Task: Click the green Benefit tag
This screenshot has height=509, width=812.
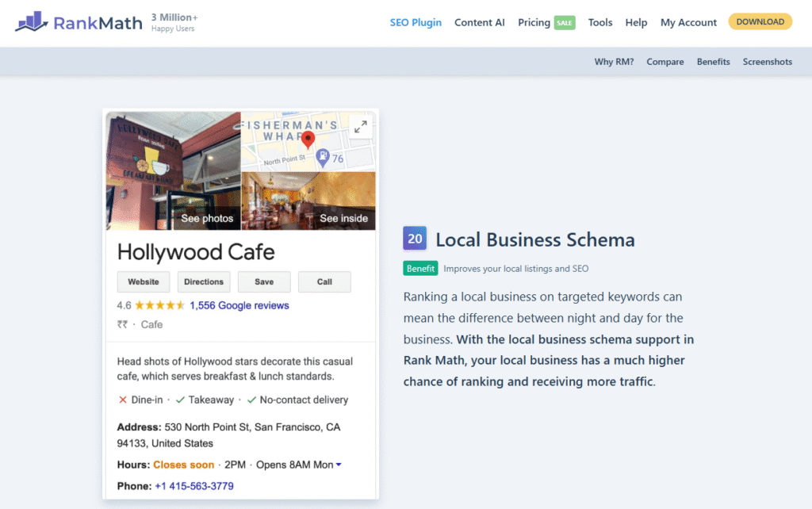Action: coord(420,268)
